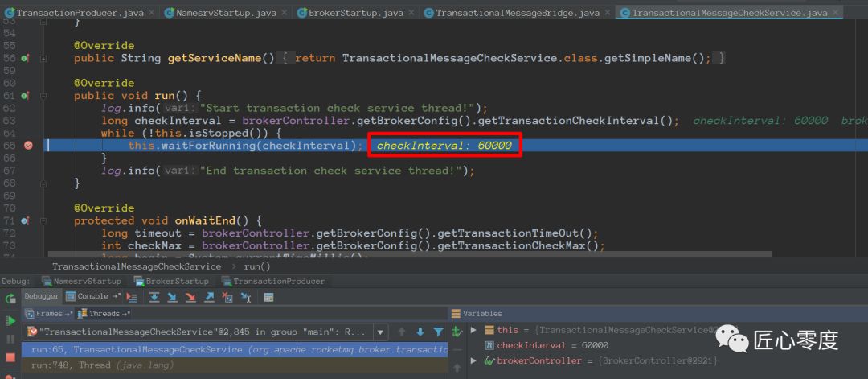Collapse the getServiceName method fold marker
Viewport: 868px width, 379px height.
tap(43, 58)
